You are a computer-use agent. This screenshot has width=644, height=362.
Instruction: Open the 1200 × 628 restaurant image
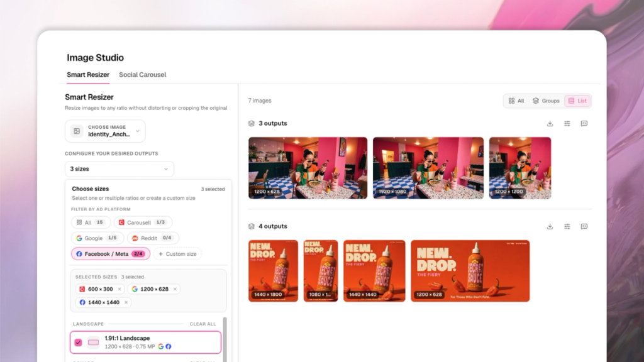[308, 168]
